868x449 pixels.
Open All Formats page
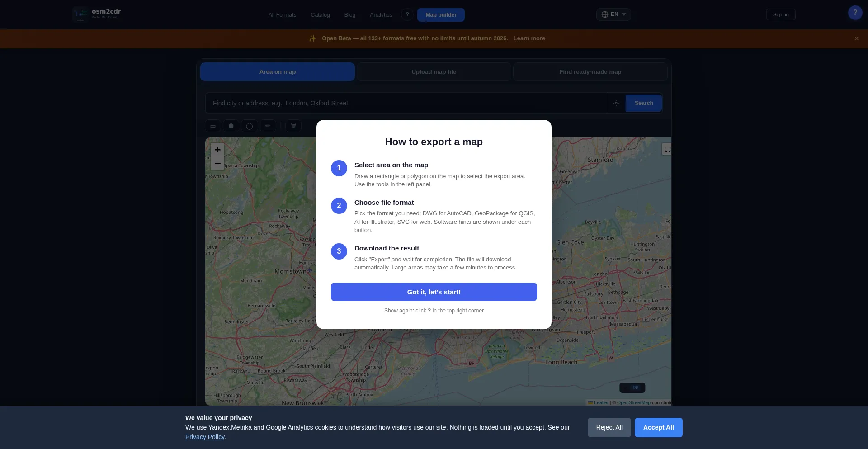tap(282, 15)
